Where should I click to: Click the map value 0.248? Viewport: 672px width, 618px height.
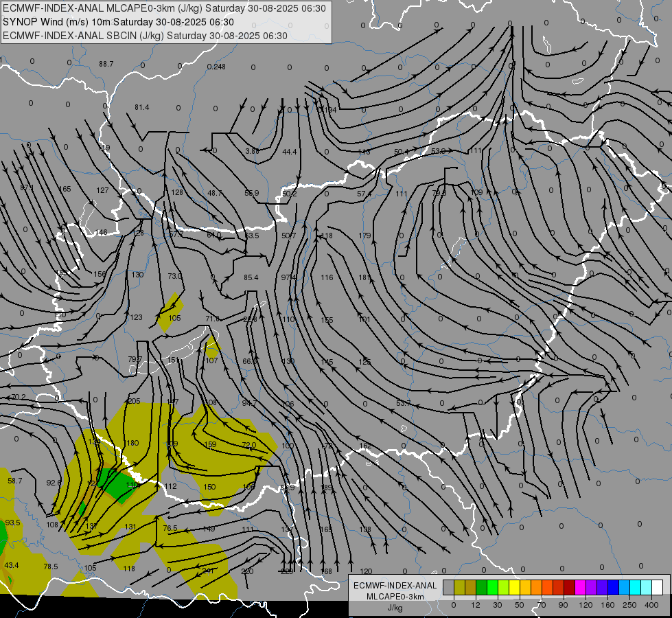pyautogui.click(x=216, y=67)
